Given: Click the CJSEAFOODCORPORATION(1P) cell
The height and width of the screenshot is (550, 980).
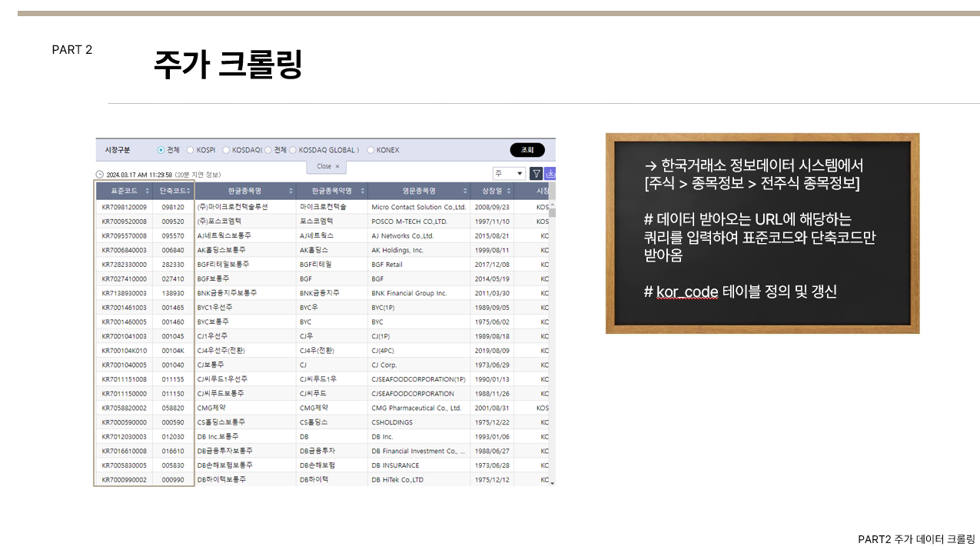Looking at the screenshot, I should (419, 379).
